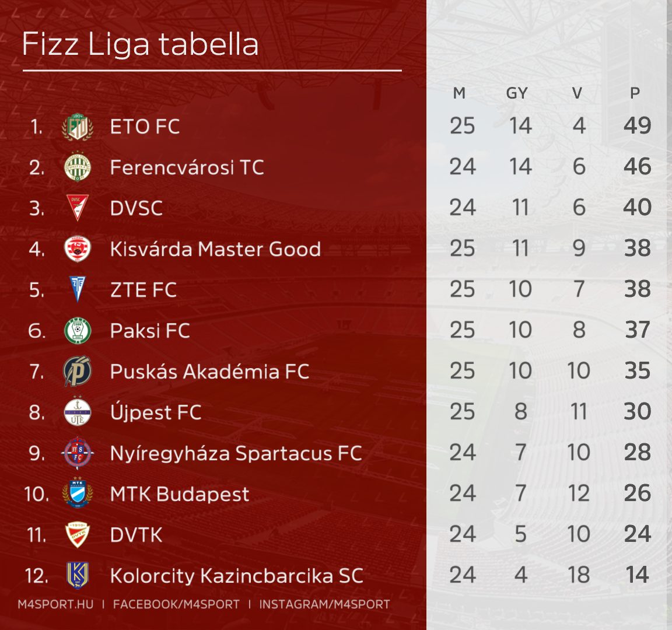
Task: Open the M4SPORT.HU website link
Action: click(55, 604)
